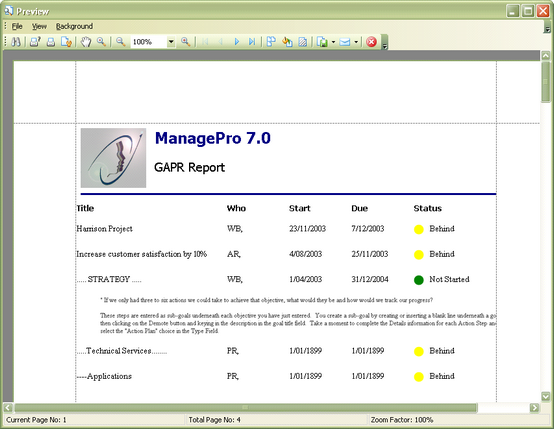
Task: Click the Send via E-mail envelope icon
Action: pos(344,42)
